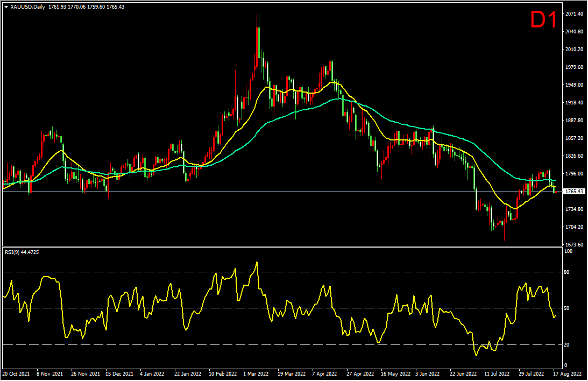The image size is (588, 381).
Task: Click the RSI 20 level label
Action: 566,344
